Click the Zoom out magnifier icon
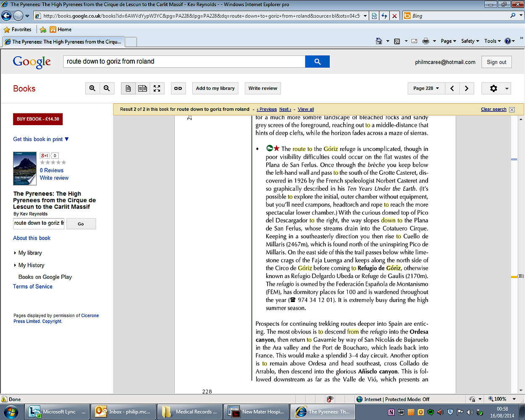Viewport: 525px width, 420px height. [x=107, y=88]
